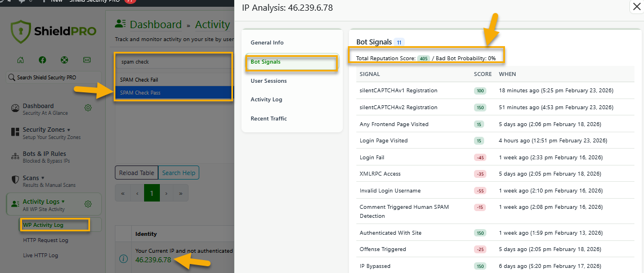Image resolution: width=644 pixels, height=273 pixels.
Task: Click the Search Help button
Action: coord(178,173)
